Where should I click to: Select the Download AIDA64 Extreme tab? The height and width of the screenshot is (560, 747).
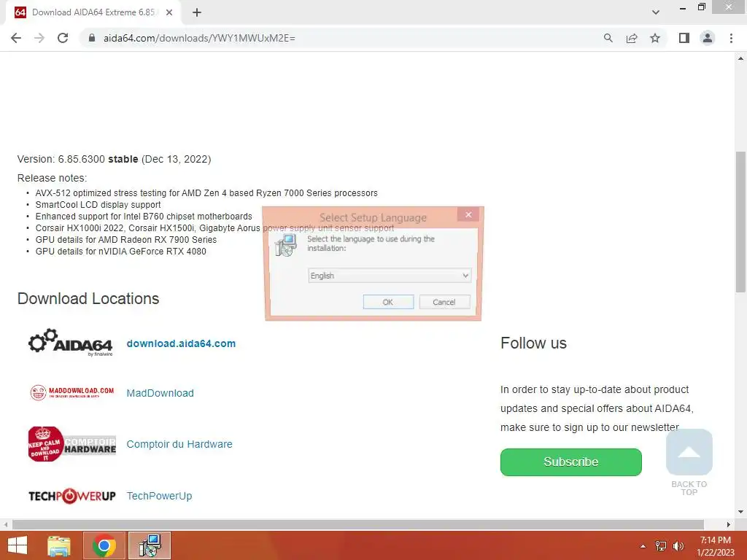tap(93, 12)
